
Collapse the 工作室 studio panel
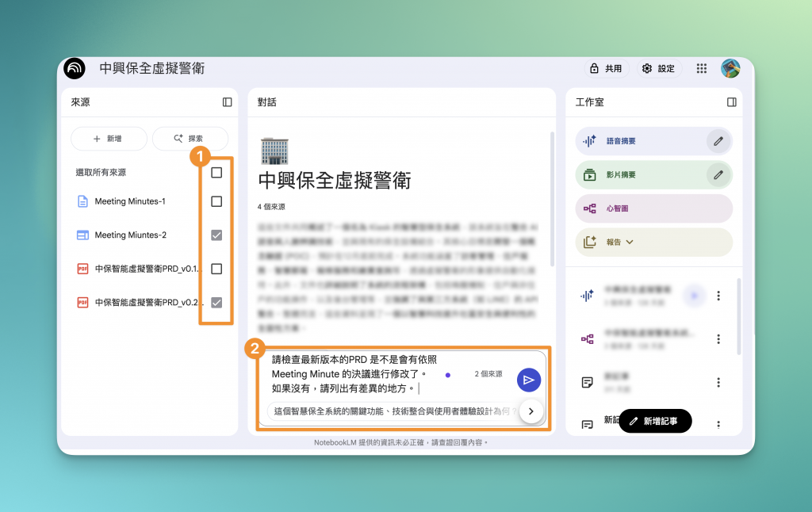[x=732, y=102]
